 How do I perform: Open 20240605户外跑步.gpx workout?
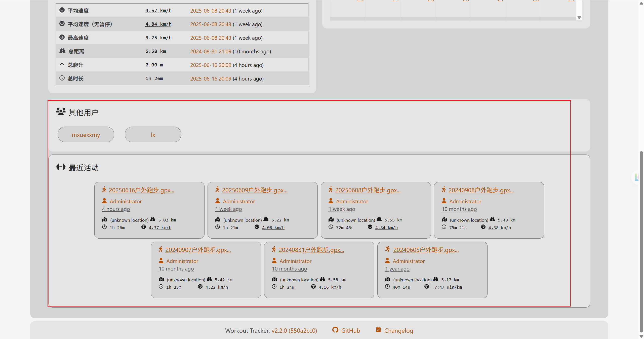pos(426,250)
